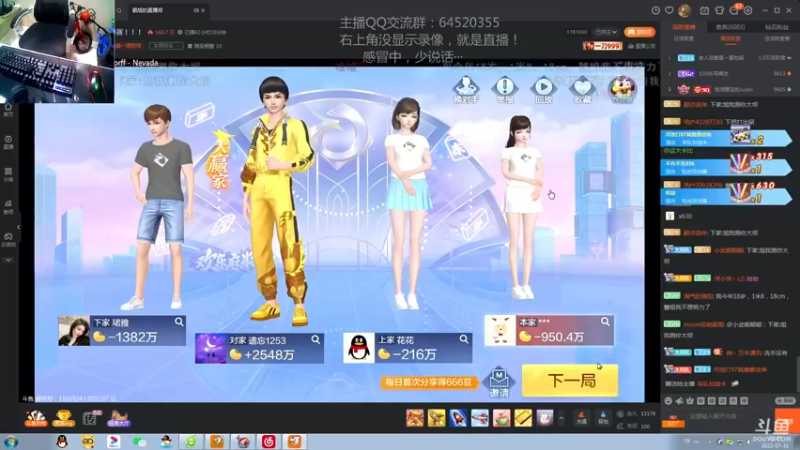Open the 直播公告 announcement link
The width and height of the screenshot is (800, 450).
(x=642, y=46)
